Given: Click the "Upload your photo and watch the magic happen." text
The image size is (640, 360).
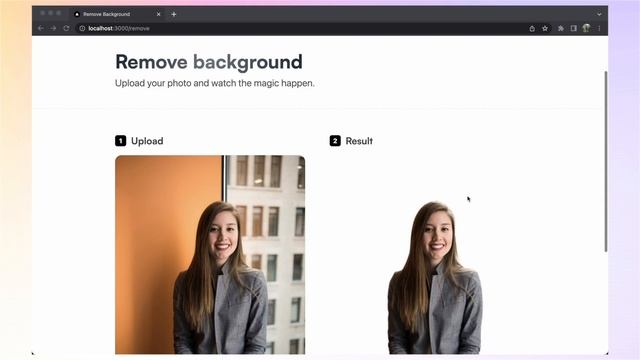Looking at the screenshot, I should click(x=215, y=83).
